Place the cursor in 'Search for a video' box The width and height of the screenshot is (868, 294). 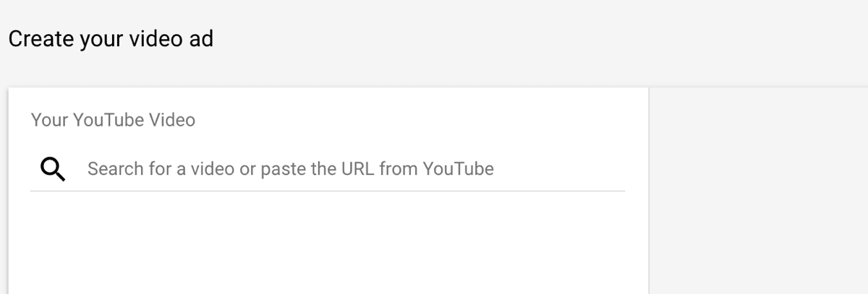pos(328,169)
